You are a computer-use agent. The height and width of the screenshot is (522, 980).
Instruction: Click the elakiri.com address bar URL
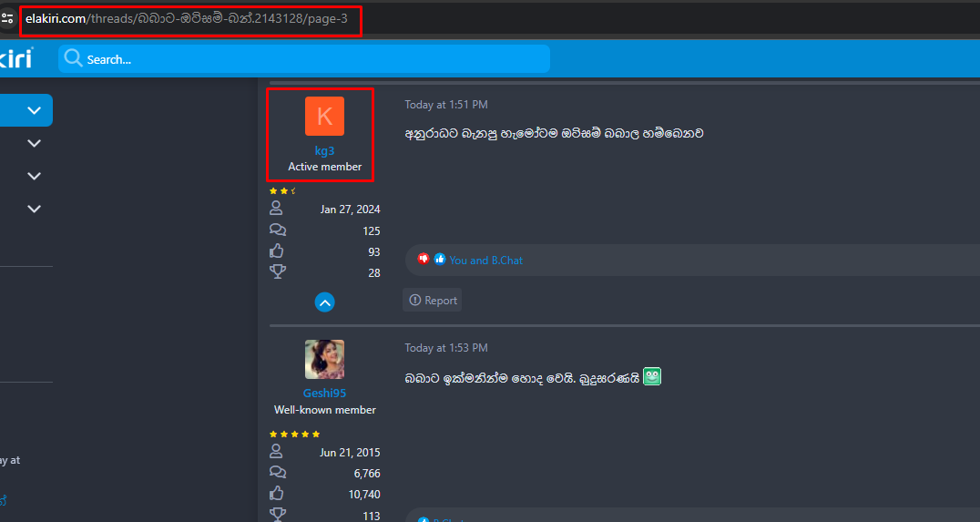coord(186,19)
